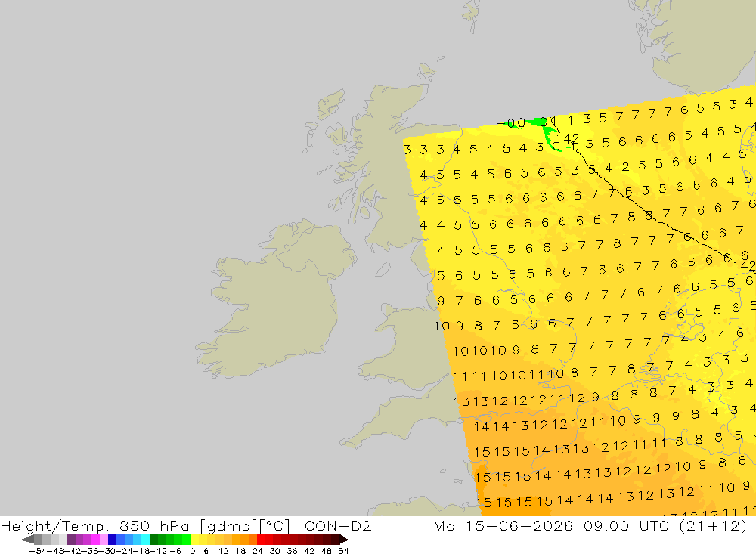Click the '142' contour label at right map edge

(744, 266)
